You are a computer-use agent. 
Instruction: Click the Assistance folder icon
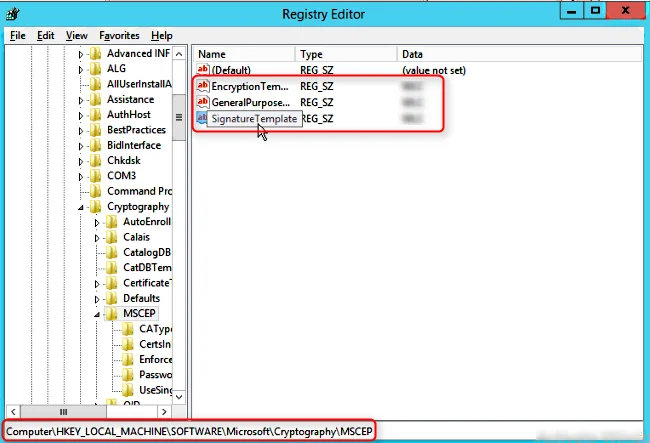coord(96,99)
